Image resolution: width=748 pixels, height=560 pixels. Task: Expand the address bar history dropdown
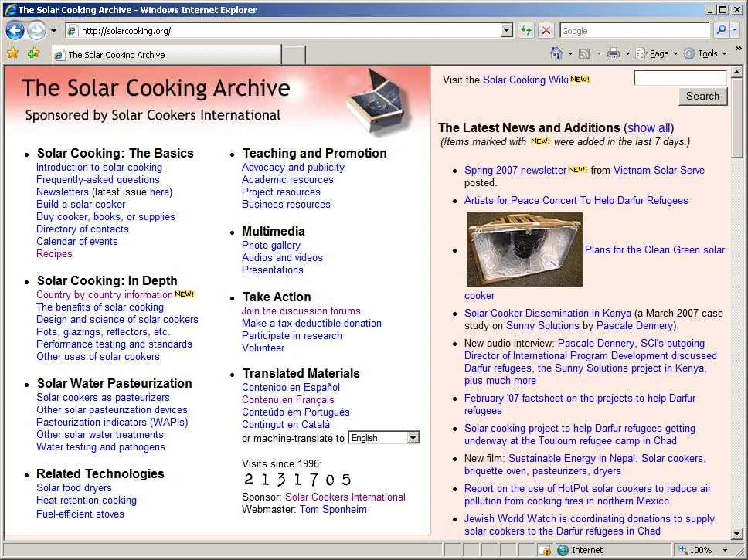[507, 31]
